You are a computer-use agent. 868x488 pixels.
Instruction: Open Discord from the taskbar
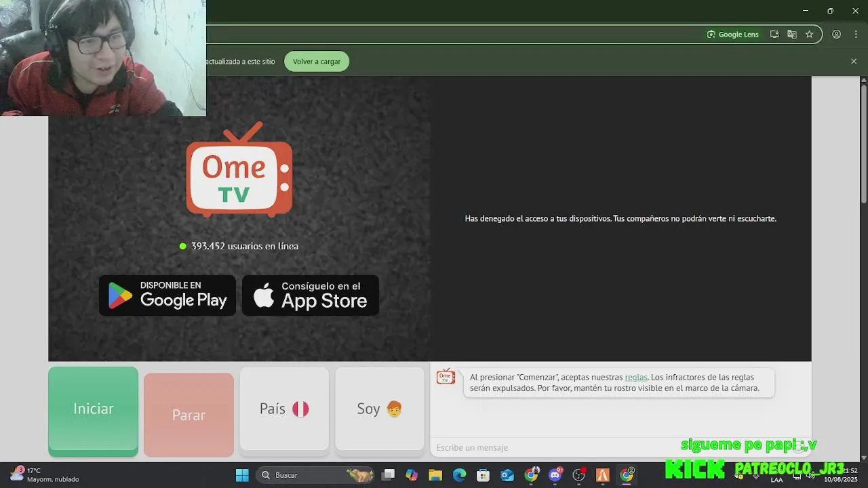(555, 475)
